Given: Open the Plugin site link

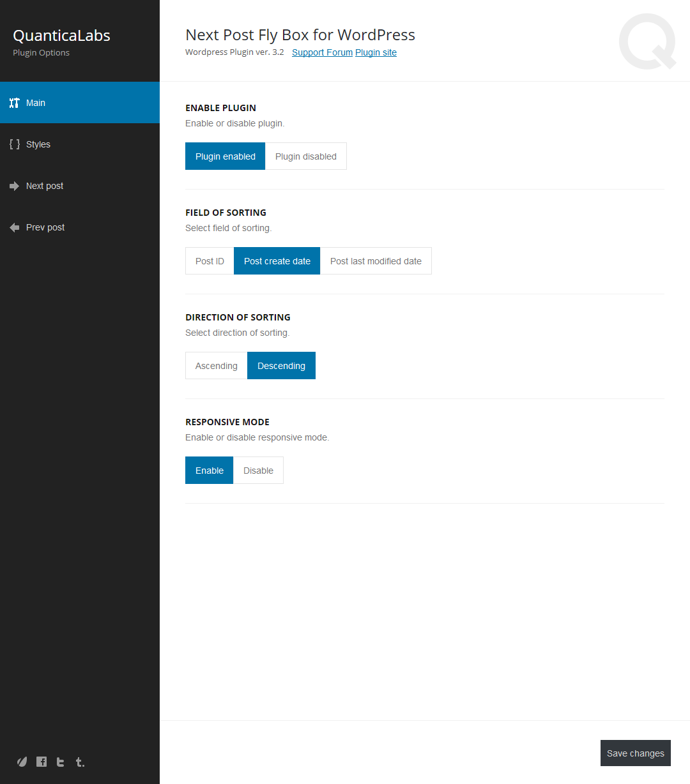Looking at the screenshot, I should [376, 52].
